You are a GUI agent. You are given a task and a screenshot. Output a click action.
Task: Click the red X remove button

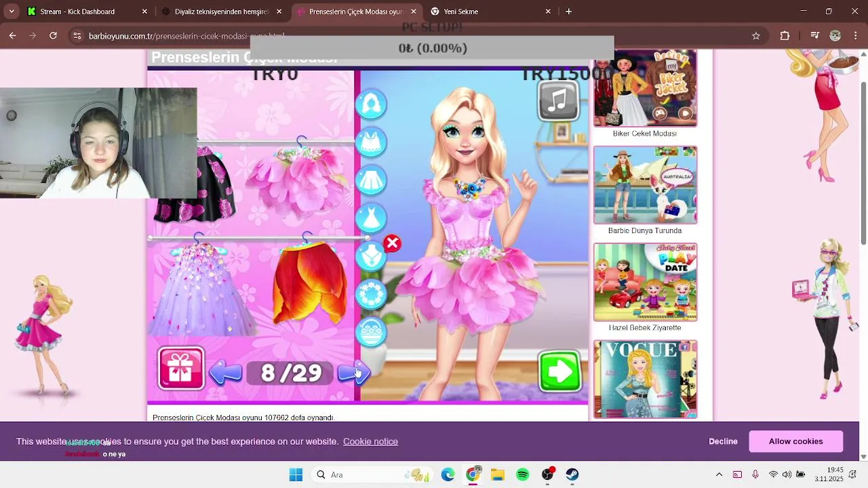(392, 243)
